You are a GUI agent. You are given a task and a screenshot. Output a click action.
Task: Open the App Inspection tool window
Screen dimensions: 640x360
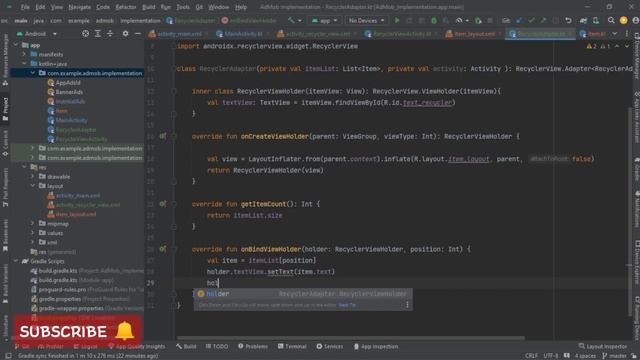376,346
